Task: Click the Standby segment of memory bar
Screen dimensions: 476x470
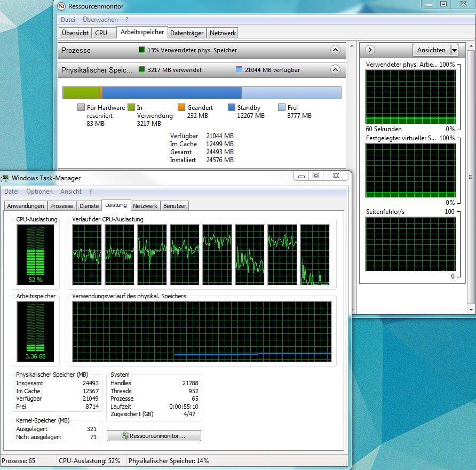Action: click(x=172, y=93)
